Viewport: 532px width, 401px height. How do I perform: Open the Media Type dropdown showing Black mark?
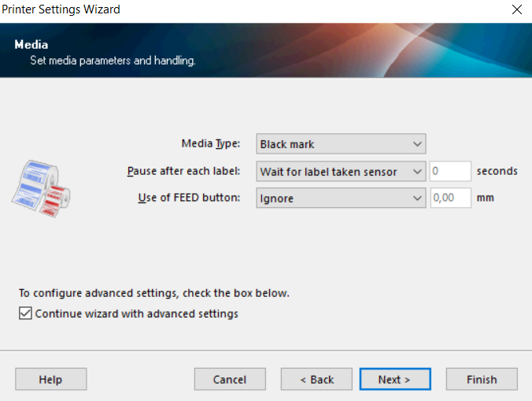[x=341, y=144]
